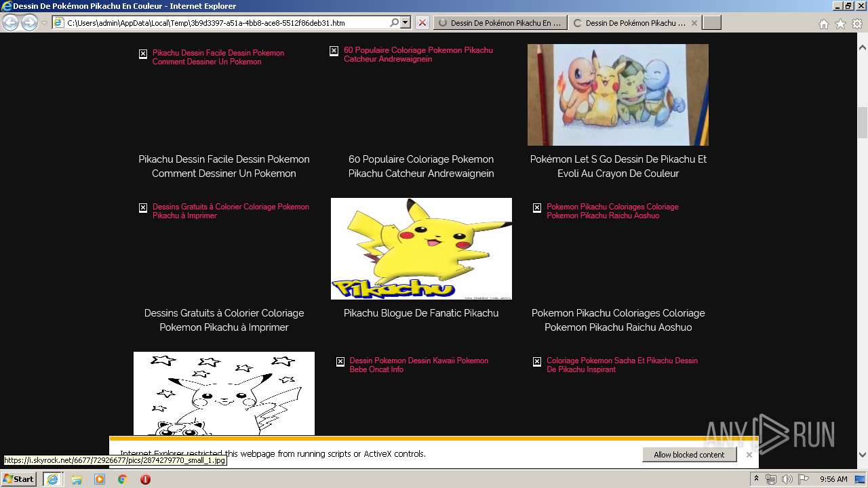Click broken image icon for Coloriage Pokemon Sacha
This screenshot has height=488, width=868.
[537, 362]
